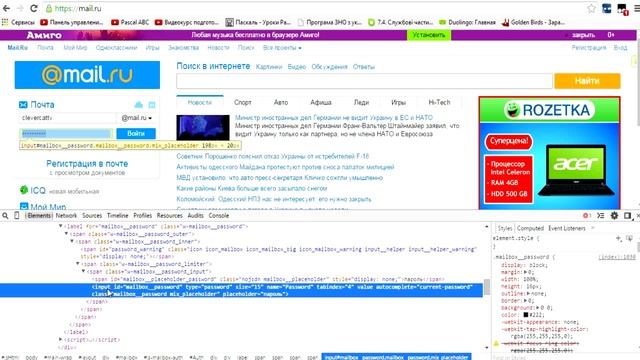The width and height of the screenshot is (640, 360).
Task: Open Duolingo: Главная bookmark
Action: click(x=467, y=22)
